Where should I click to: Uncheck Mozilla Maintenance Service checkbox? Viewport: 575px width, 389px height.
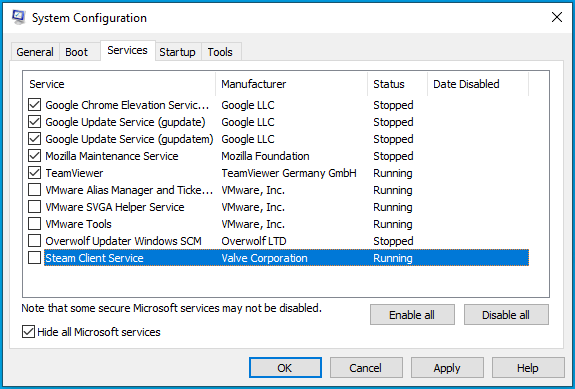click(x=34, y=156)
